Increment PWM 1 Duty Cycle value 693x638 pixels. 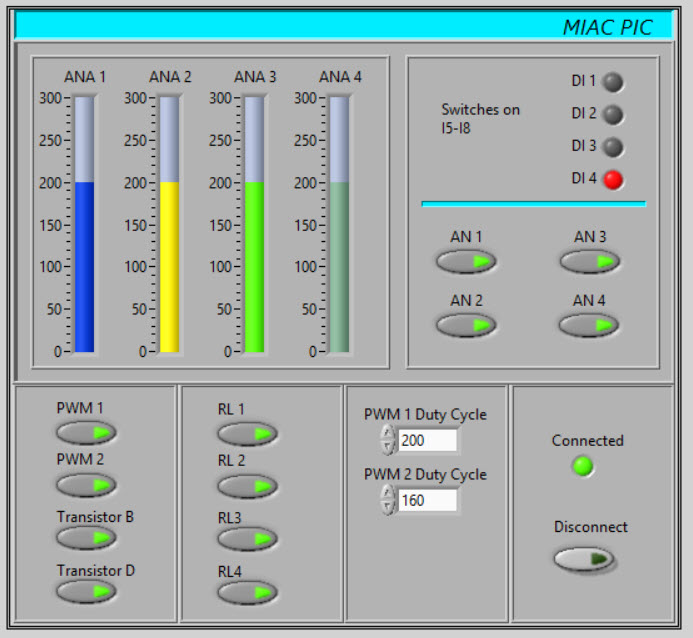tap(388, 433)
